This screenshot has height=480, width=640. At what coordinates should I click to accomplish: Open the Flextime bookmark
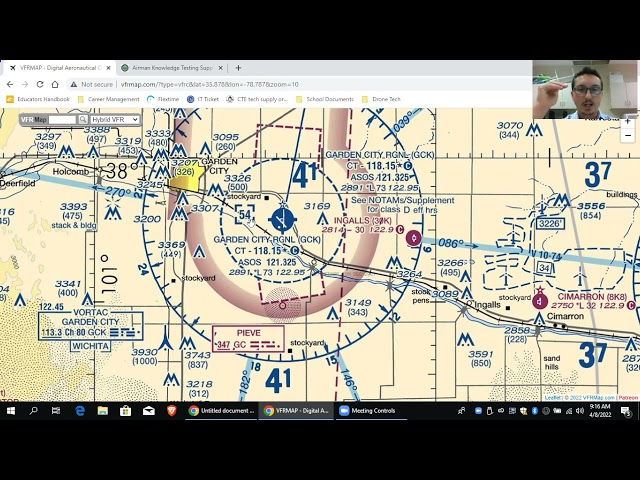point(163,99)
